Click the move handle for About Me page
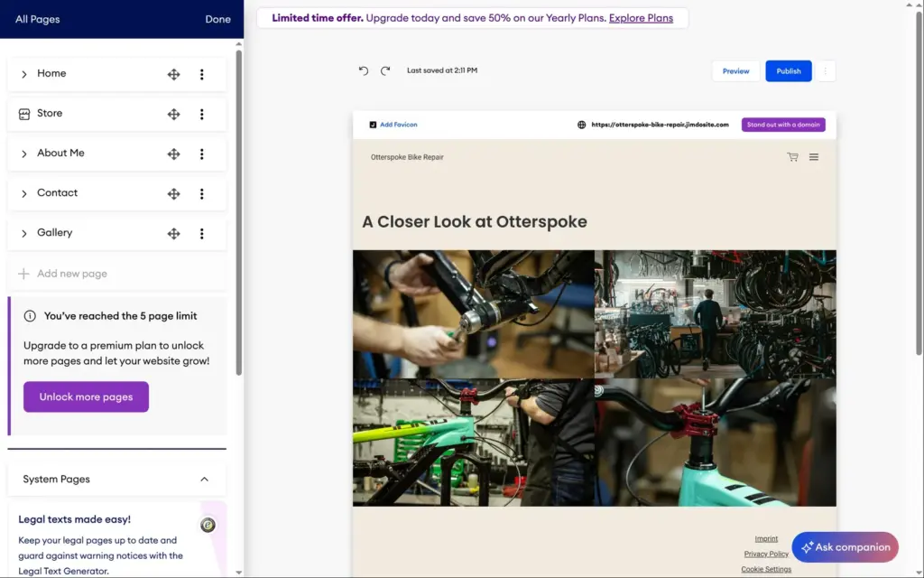 point(173,154)
